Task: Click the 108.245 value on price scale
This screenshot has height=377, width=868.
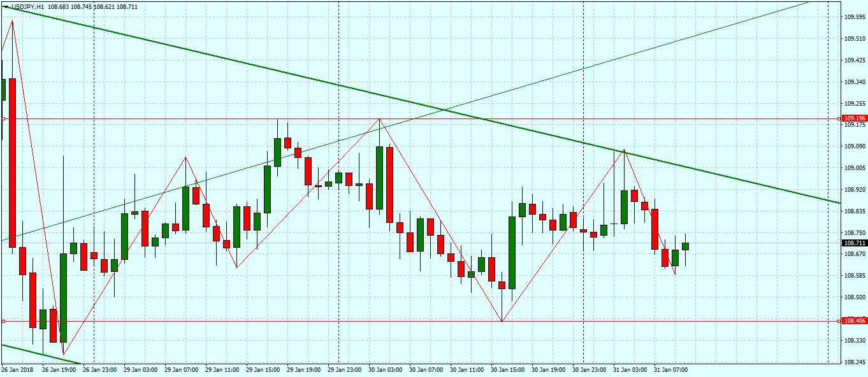Action: pyautogui.click(x=854, y=362)
